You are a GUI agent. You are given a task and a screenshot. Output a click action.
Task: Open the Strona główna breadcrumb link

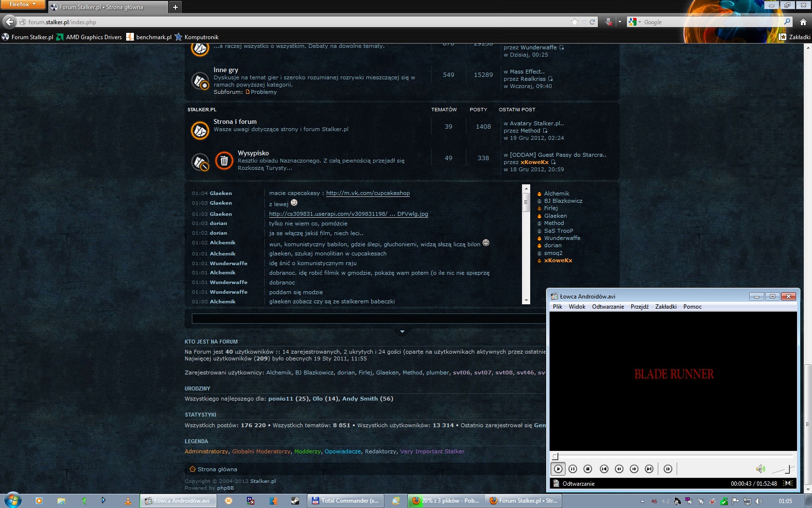pyautogui.click(x=217, y=469)
